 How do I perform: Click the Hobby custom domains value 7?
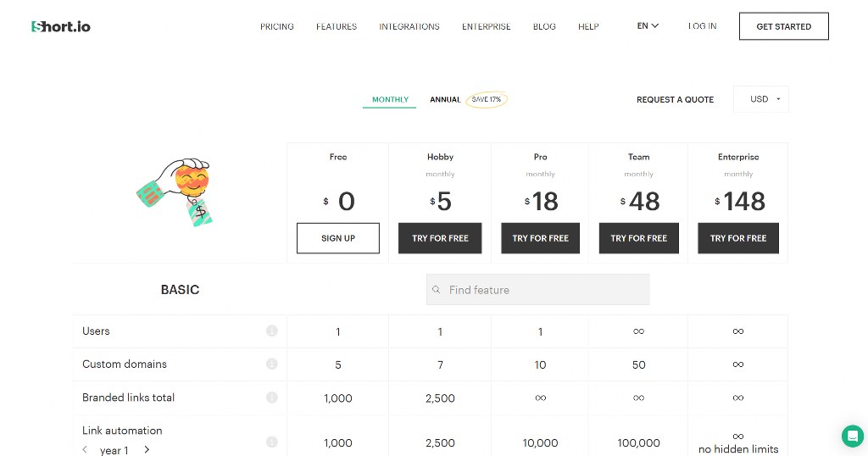440,364
